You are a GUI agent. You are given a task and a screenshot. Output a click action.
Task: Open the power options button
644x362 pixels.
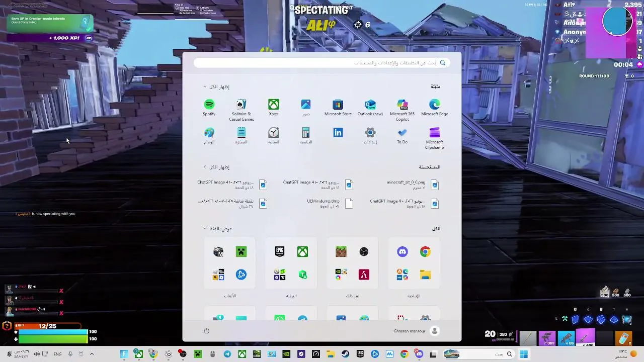(206, 331)
